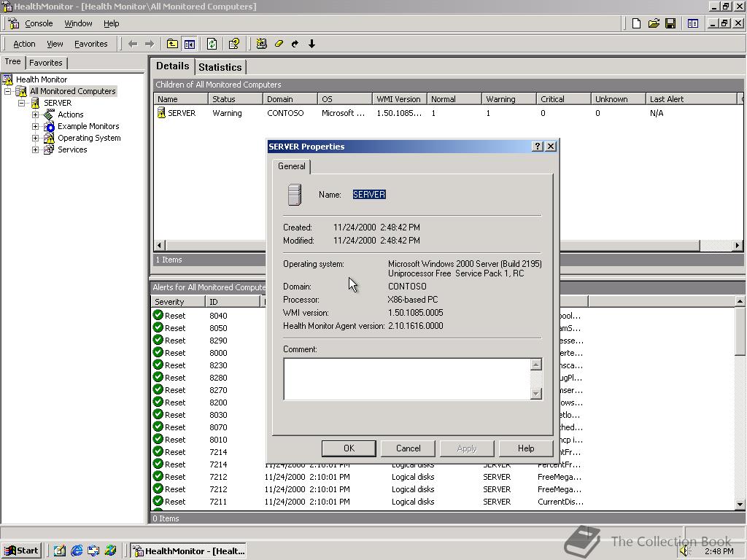Click the curved black arrow toolbar icon

295,44
